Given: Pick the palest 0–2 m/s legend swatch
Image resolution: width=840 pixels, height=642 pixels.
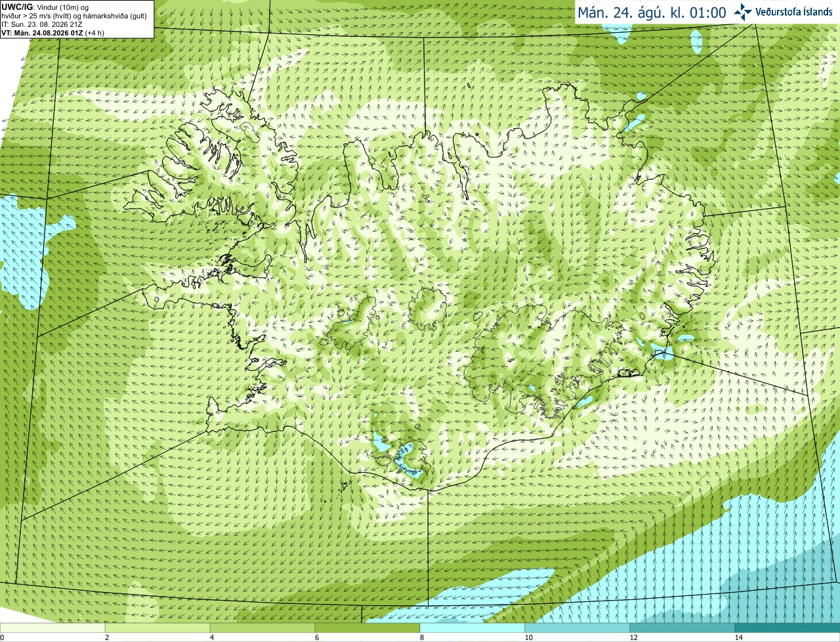Looking at the screenshot, I should tap(52, 628).
